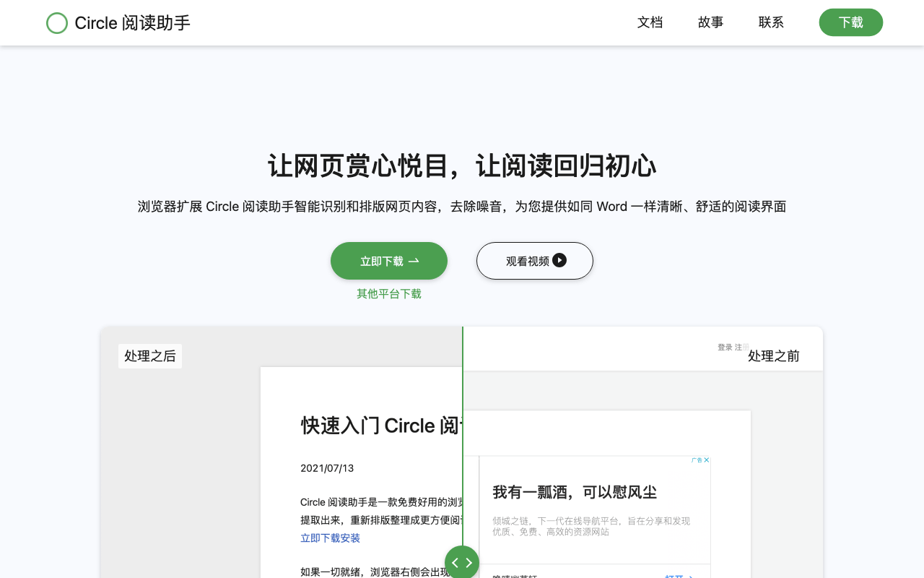Viewport: 924px width, 578px height.
Task: Open the 文档 nav item
Action: click(x=650, y=22)
